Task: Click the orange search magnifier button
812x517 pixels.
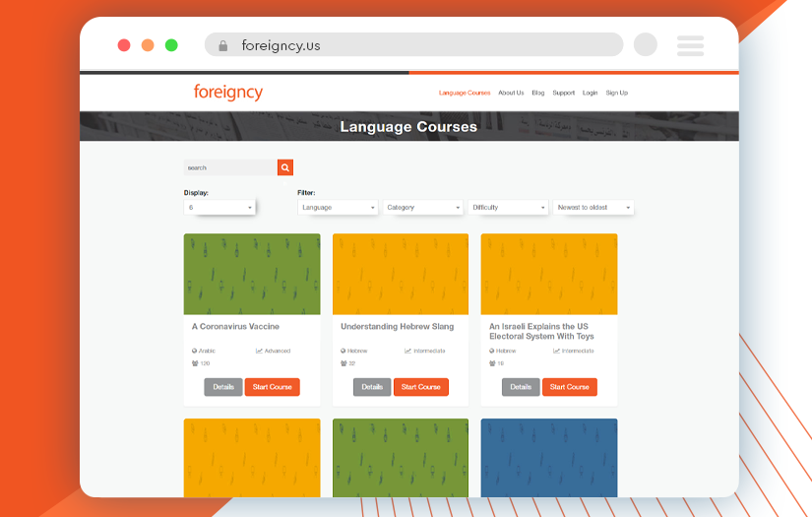Action: coord(285,167)
